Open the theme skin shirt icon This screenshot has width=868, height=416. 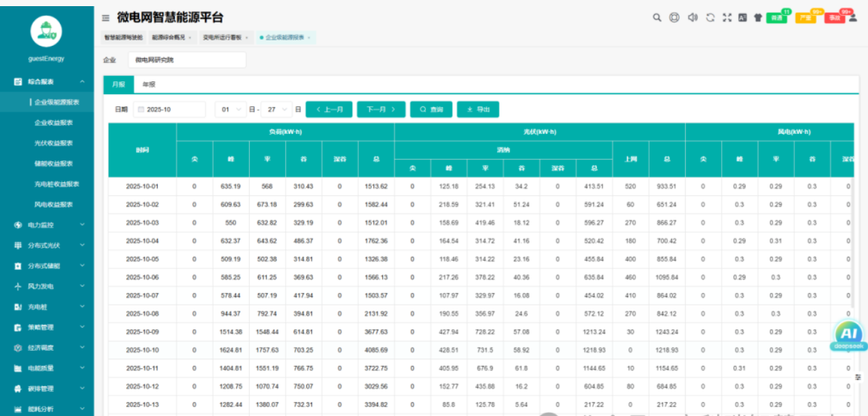[x=757, y=18]
